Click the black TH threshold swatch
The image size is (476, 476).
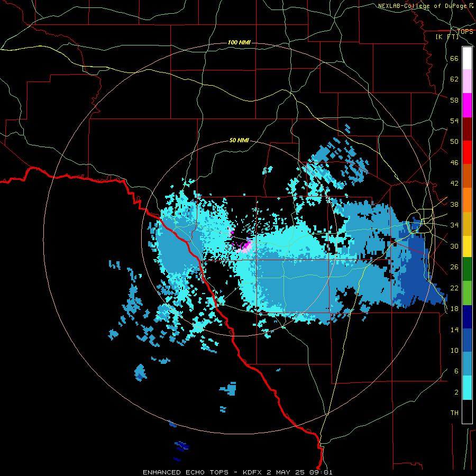(x=467, y=411)
